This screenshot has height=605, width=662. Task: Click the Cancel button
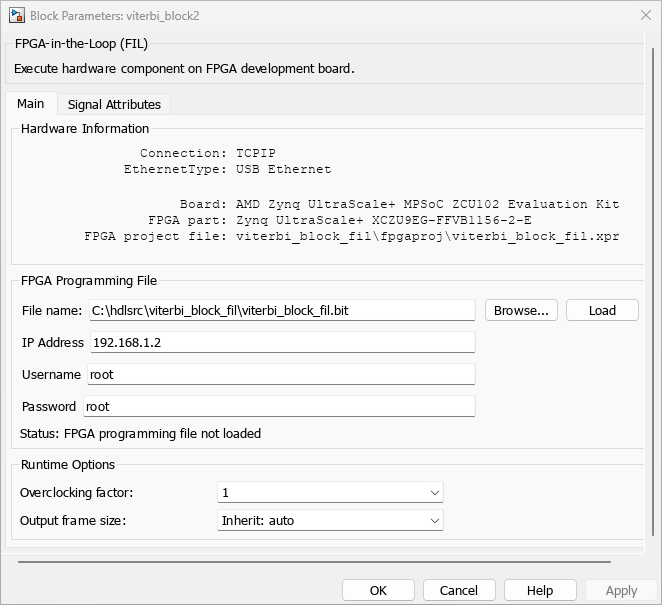click(459, 590)
